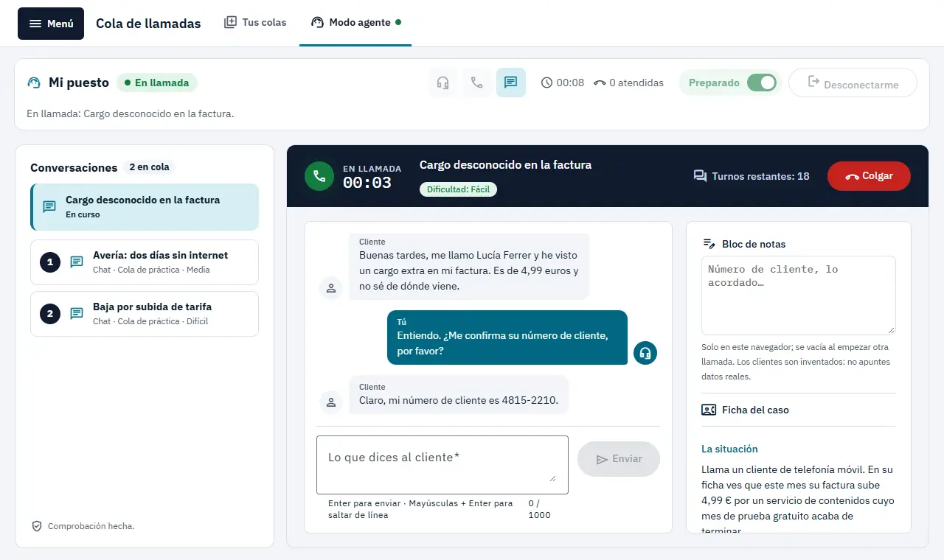Click chat icon on Avería conversation row

click(77, 262)
